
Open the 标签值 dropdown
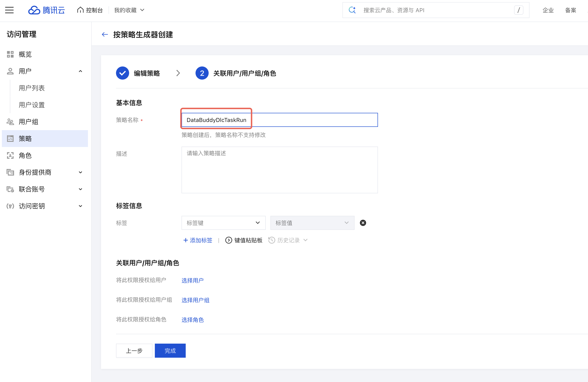coord(312,223)
